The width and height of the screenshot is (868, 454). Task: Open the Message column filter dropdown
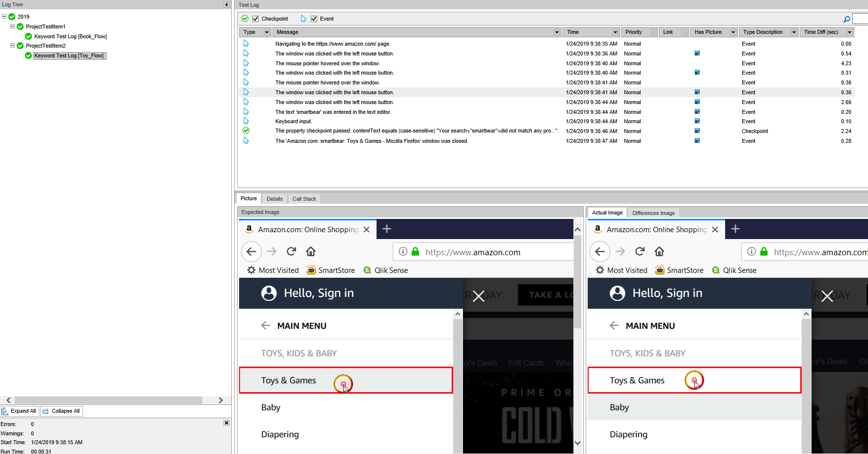(557, 32)
